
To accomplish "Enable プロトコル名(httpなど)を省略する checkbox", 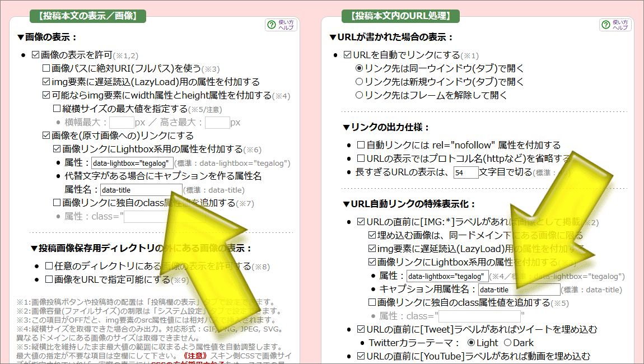I will (x=361, y=158).
